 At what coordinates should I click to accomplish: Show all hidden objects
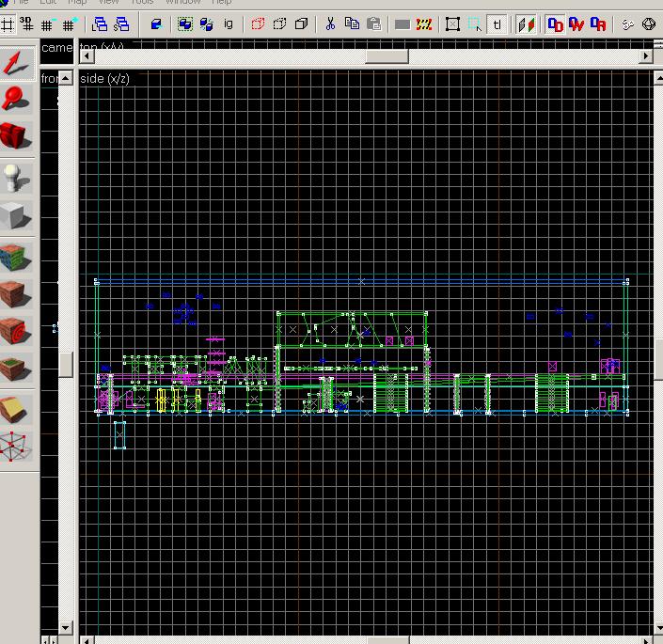click(302, 24)
